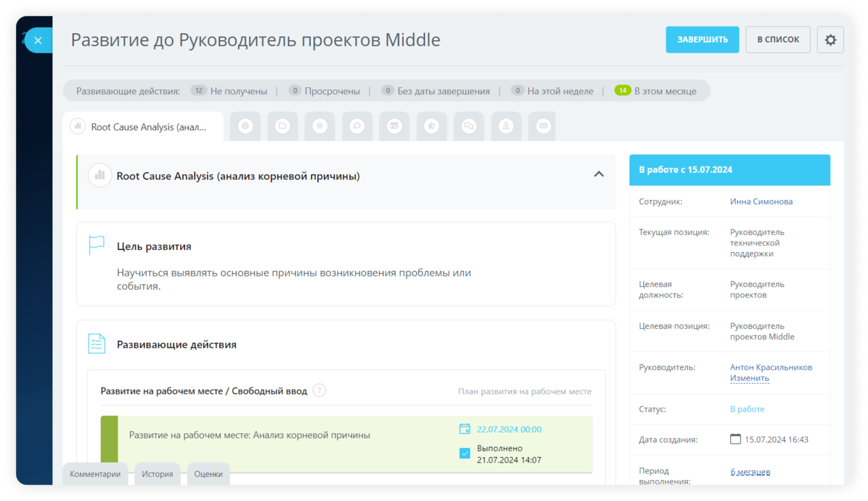Open the person icon tab
This screenshot has height=501, width=868.
pyautogui.click(x=506, y=126)
